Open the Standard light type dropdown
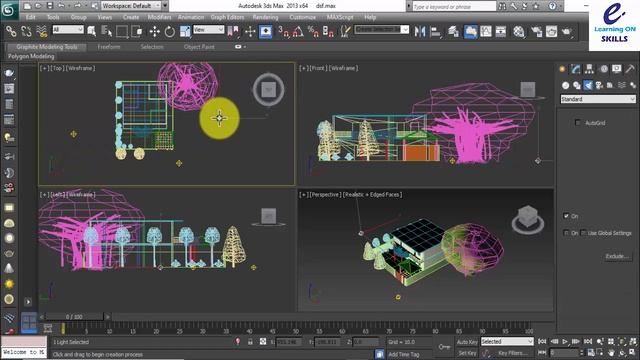640x360 pixels. (598, 99)
